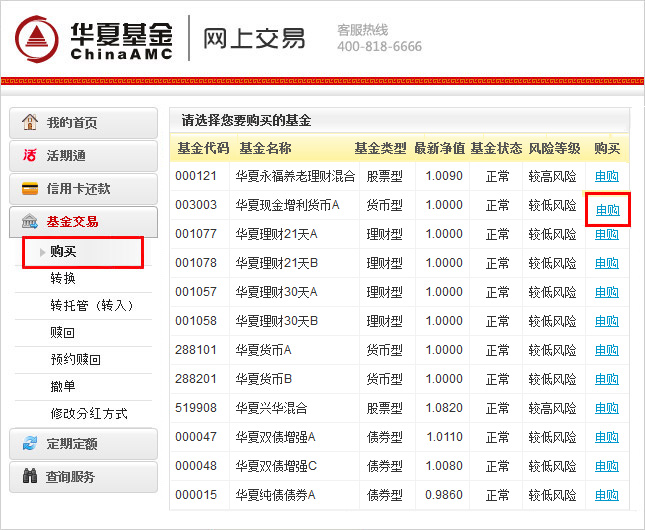Click the 最新净值 column header
Viewport: 645px width, 530px height.
pos(439,148)
